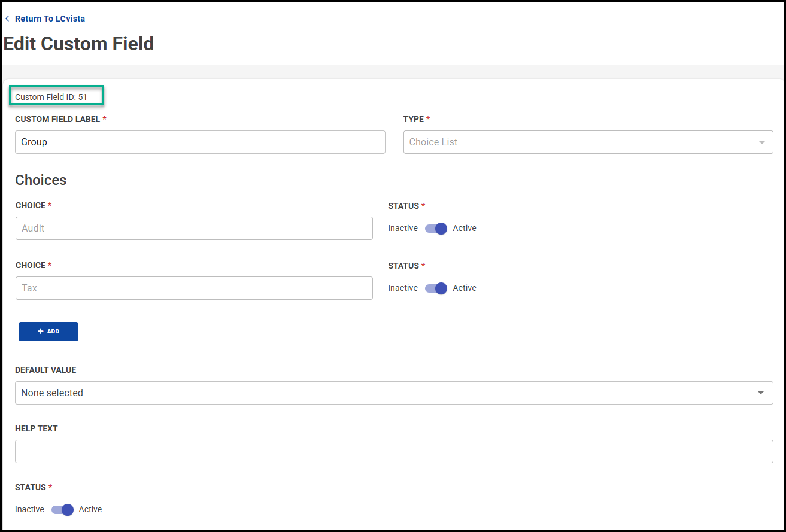Image resolution: width=786 pixels, height=532 pixels.
Task: Click the Default Value dropdown arrow
Action: 760,393
